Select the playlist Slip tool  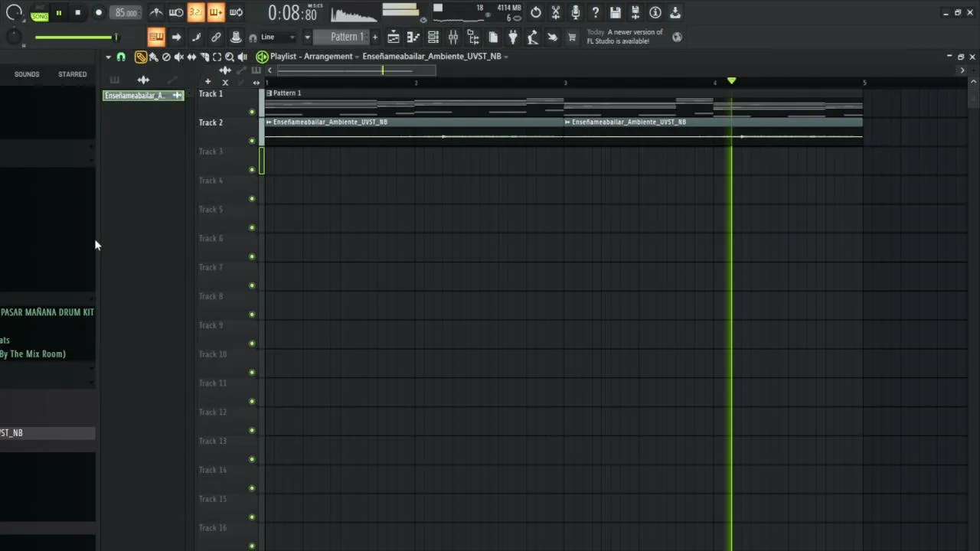tap(191, 57)
